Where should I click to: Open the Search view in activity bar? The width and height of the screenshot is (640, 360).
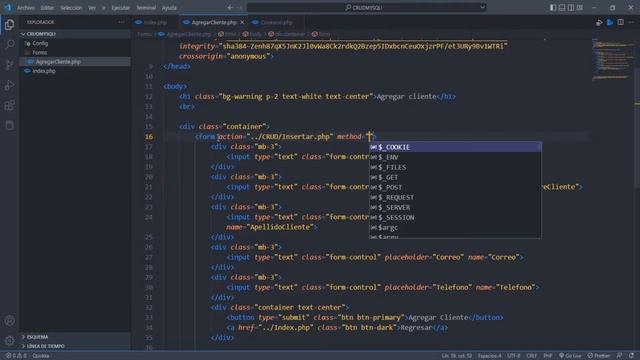[9, 44]
